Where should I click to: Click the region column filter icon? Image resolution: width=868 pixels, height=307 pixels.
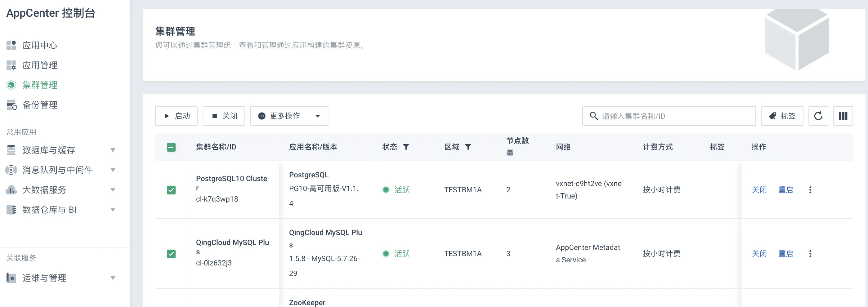[468, 147]
